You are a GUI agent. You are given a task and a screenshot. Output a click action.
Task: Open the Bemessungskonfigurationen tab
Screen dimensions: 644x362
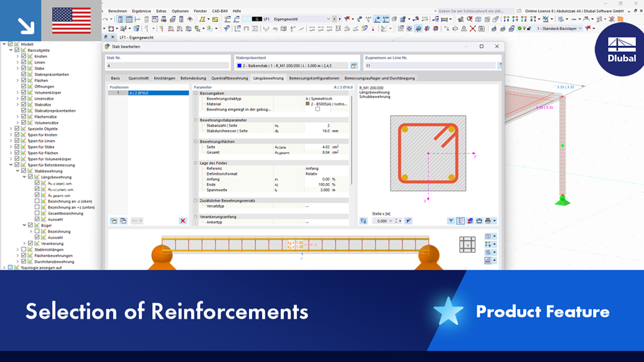314,78
